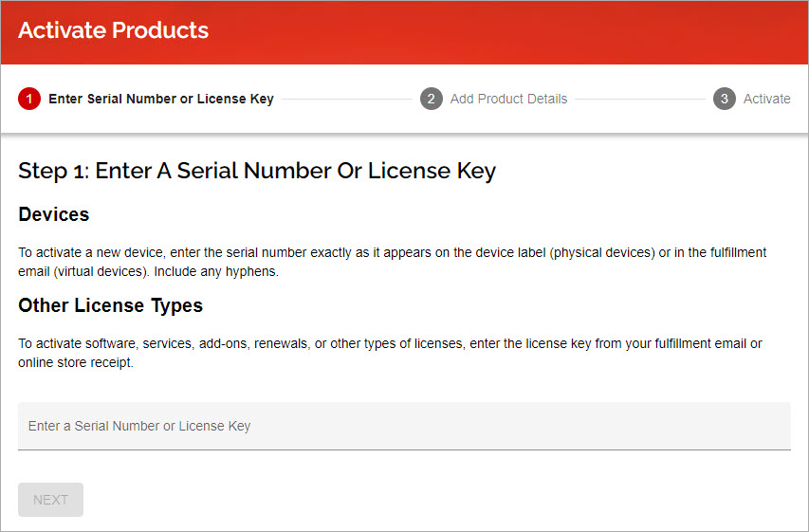Select 'Enter Serial Number or License Key' step label
Image resolution: width=809 pixels, height=532 pixels.
pos(161,99)
